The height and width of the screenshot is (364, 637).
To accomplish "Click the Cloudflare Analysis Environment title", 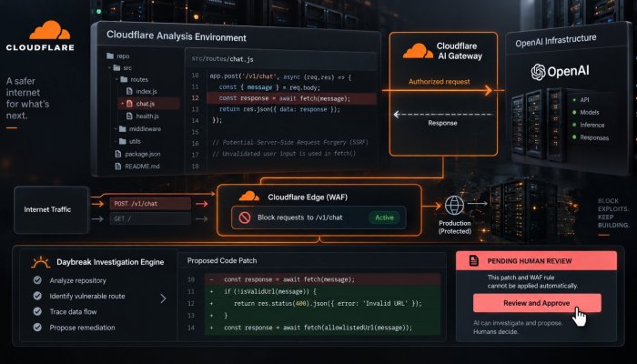I will tap(177, 36).
